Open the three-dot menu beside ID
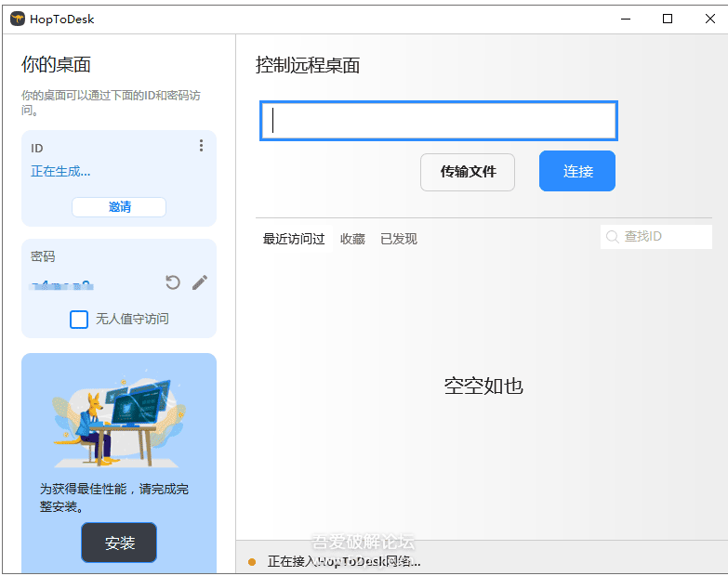The width and height of the screenshot is (728, 576). click(201, 146)
